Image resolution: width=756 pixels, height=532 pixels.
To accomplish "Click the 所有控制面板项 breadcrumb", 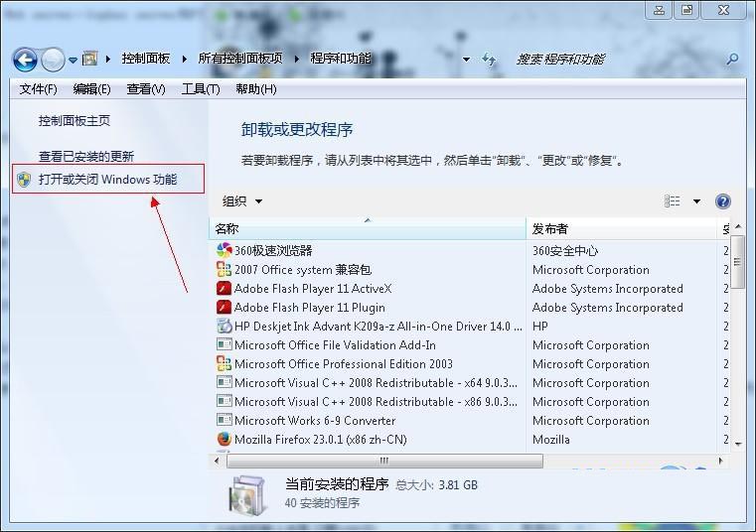I will (240, 59).
